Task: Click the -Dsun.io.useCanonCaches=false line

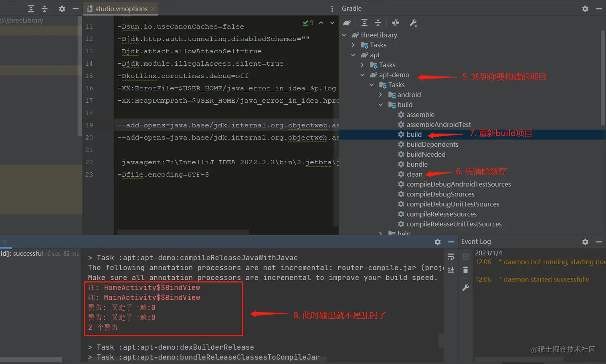Action: point(181,27)
